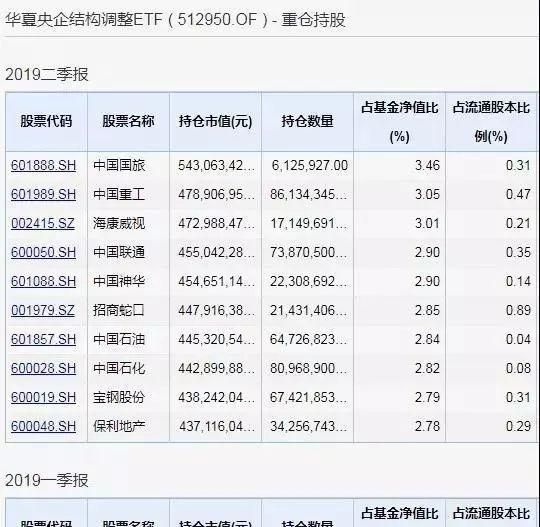Click the 2019二季报 持仓市值(元) column header
The image size is (540, 527).
click(216, 122)
